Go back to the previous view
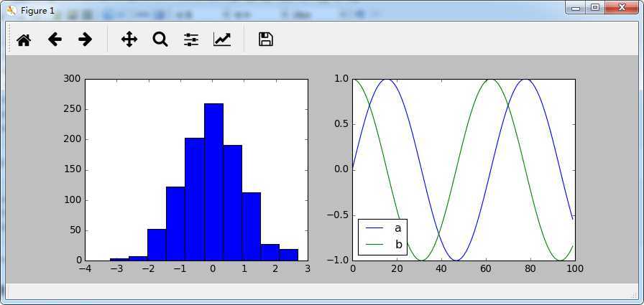644x305 pixels. point(55,39)
